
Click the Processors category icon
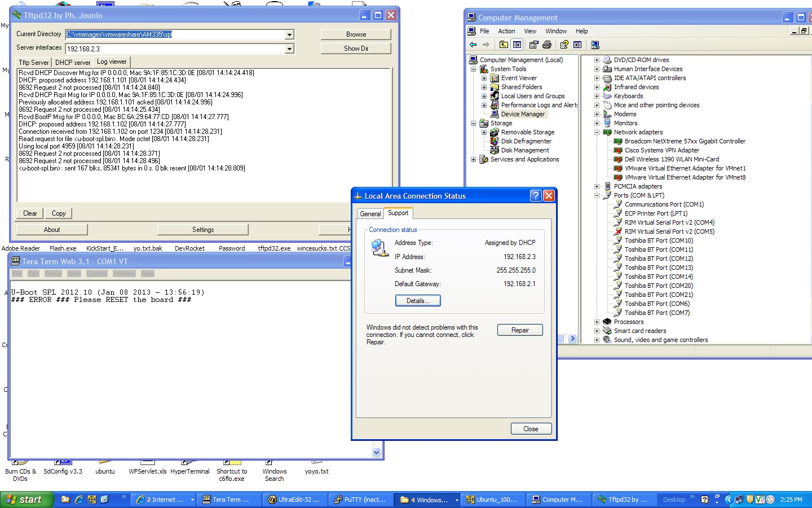tap(607, 322)
